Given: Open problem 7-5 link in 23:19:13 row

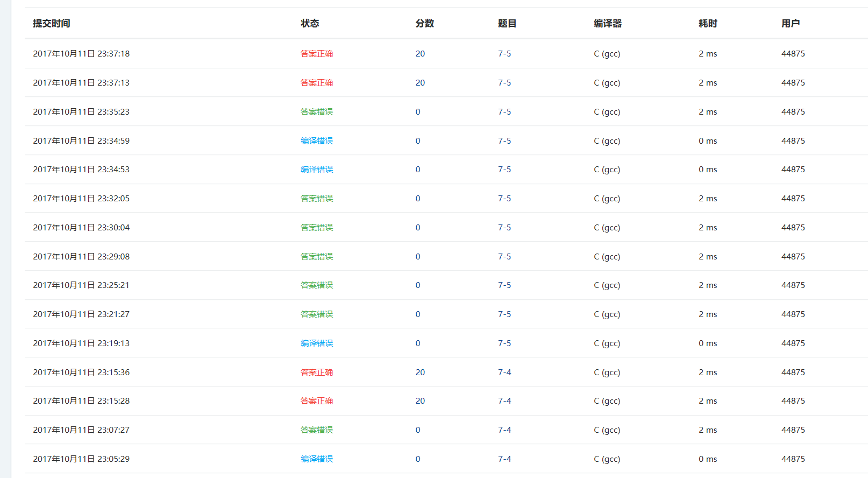Looking at the screenshot, I should coord(504,343).
